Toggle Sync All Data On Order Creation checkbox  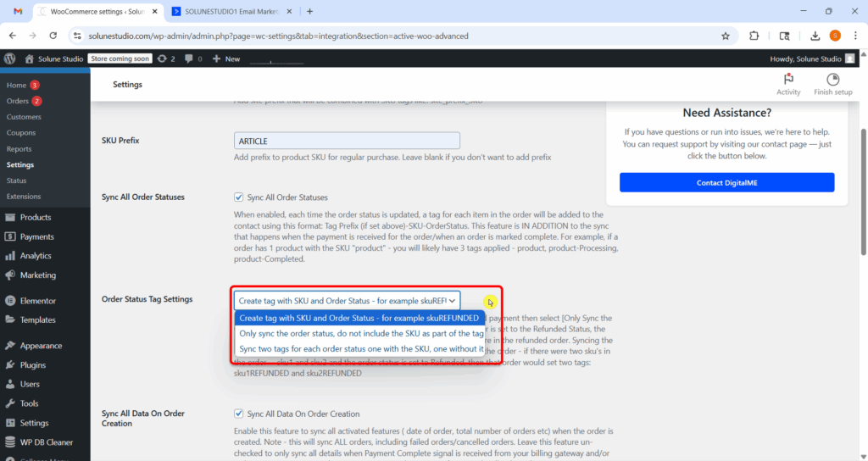(x=238, y=414)
